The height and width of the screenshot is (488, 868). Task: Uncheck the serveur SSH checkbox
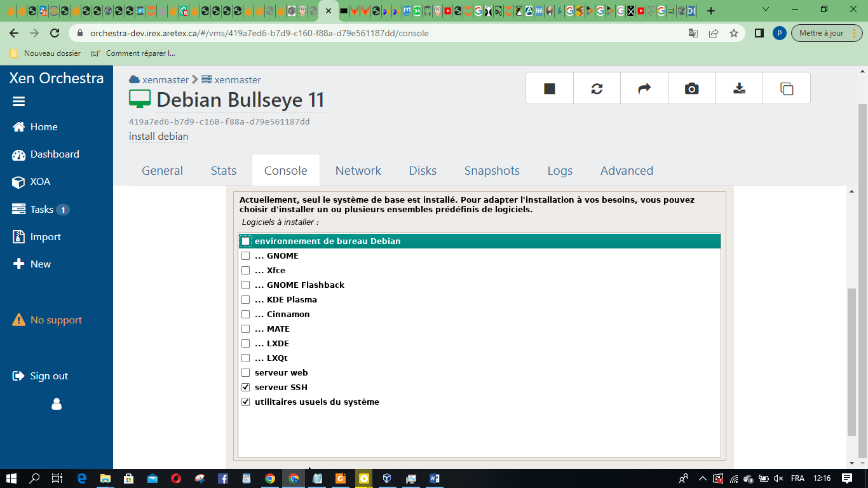(245, 388)
